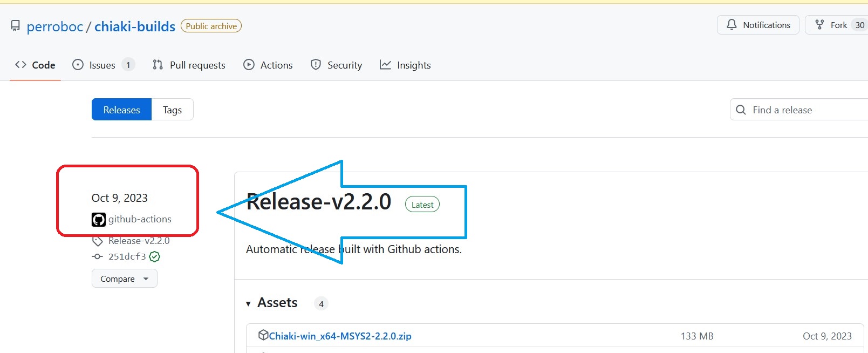The width and height of the screenshot is (868, 353).
Task: Click the tag icon beside Release-v2.2.0
Action: click(x=97, y=241)
